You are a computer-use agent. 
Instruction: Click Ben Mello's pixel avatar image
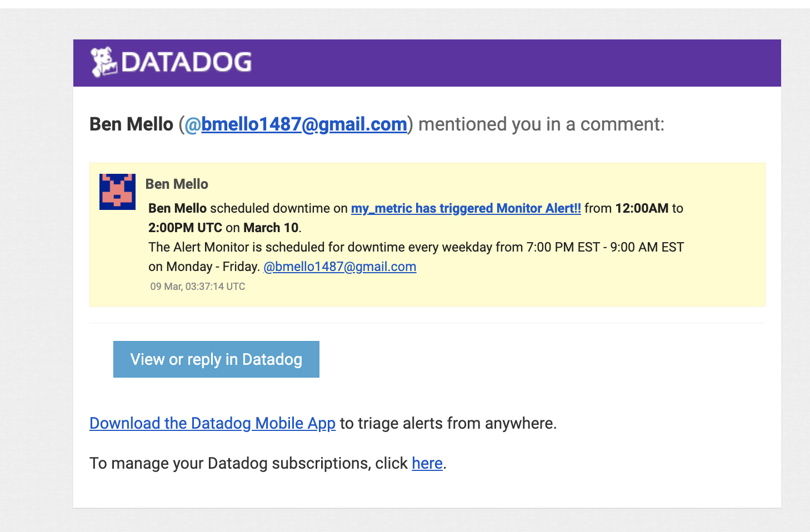pos(117,192)
